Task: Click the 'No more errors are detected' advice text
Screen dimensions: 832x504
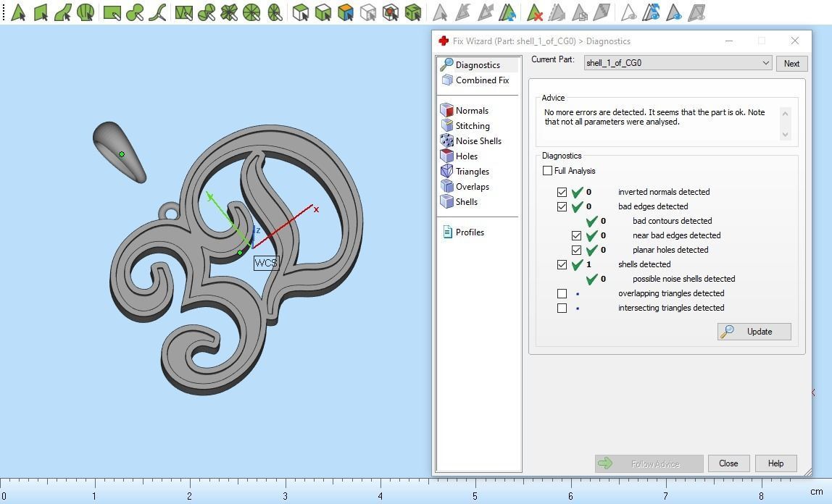Action: (x=654, y=117)
